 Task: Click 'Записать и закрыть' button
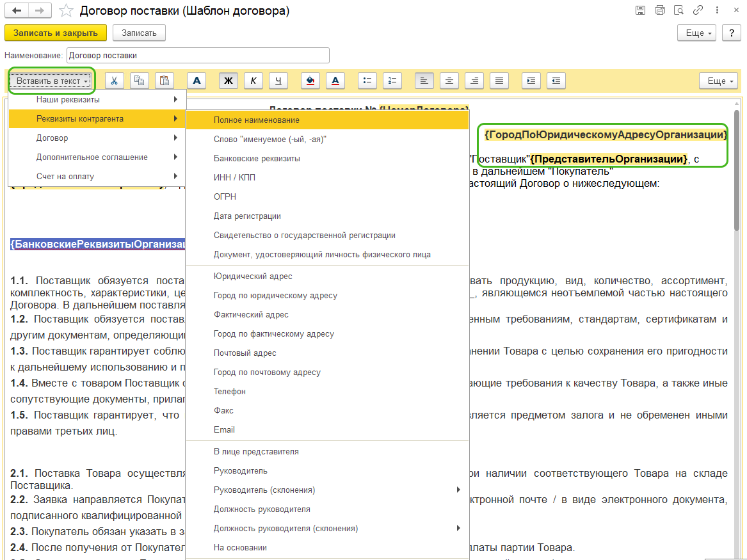tap(56, 33)
